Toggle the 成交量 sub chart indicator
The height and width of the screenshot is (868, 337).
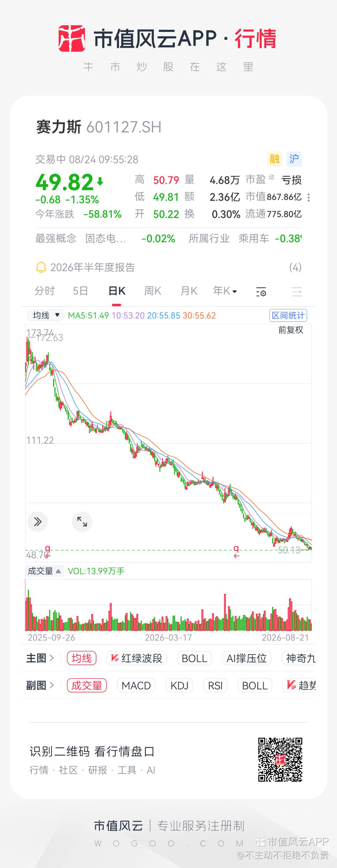87,685
